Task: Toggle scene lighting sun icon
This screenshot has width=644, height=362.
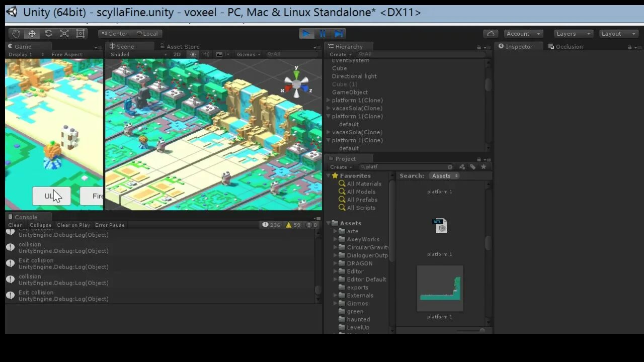Action: click(x=193, y=54)
